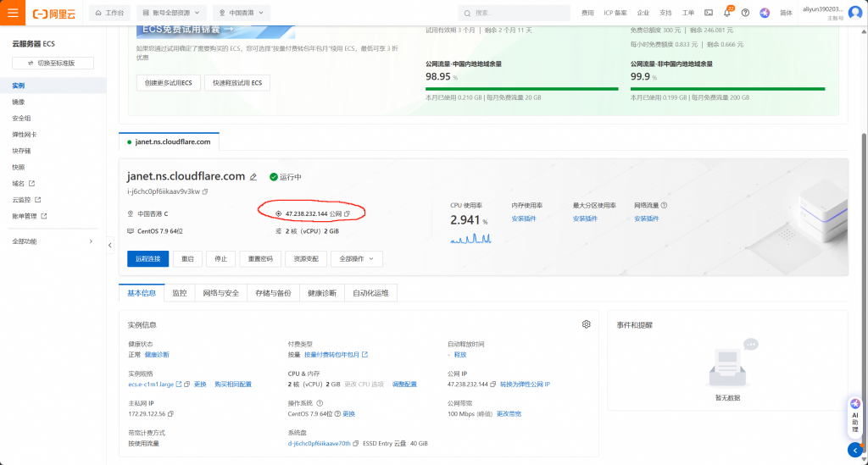Click 切换至标准版 button
The width and height of the screenshot is (868, 465).
(x=53, y=63)
